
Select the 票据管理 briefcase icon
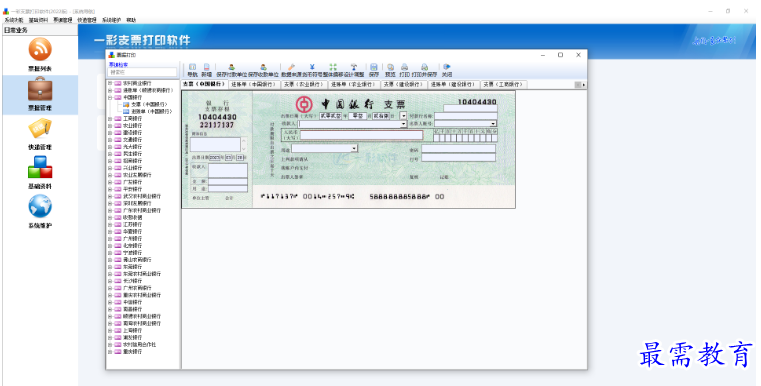[40, 88]
